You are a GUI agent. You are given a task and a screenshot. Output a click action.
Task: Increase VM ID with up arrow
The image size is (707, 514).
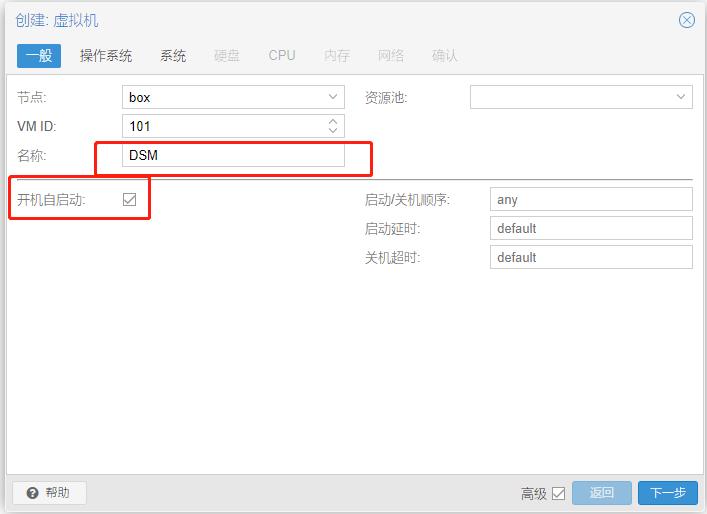333,122
